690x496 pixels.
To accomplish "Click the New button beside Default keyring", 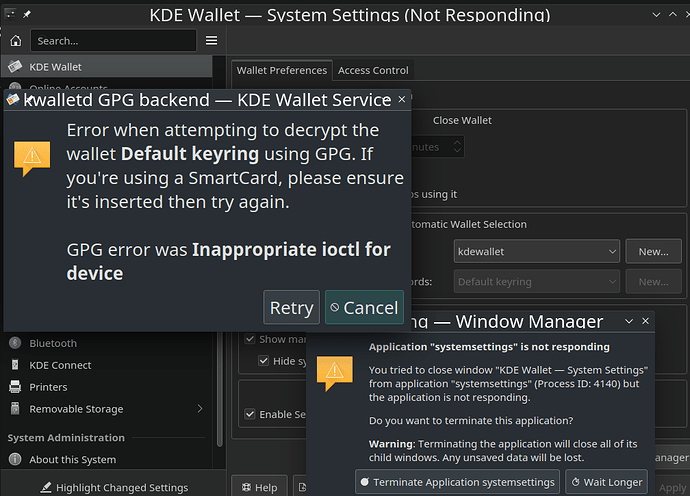I will (x=653, y=282).
